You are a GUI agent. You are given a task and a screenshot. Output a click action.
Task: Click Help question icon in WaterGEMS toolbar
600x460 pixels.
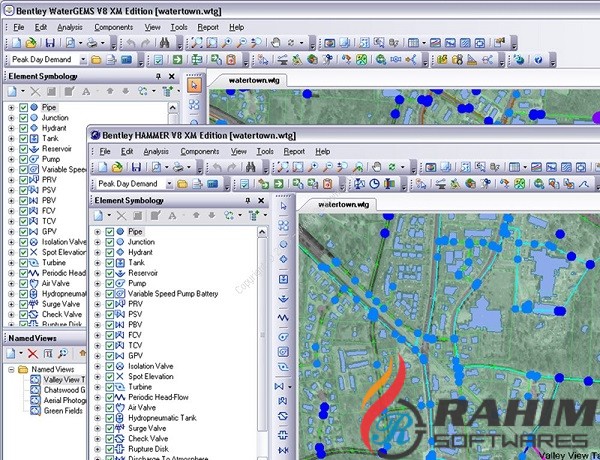(539, 59)
